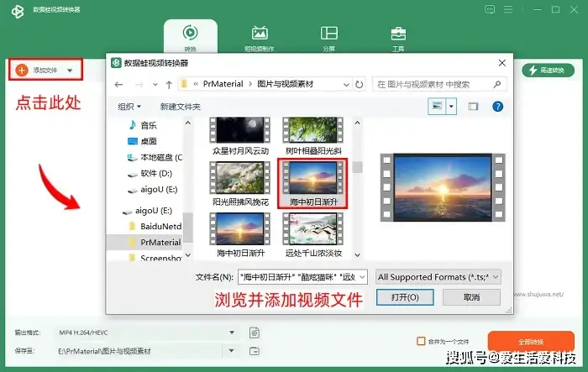Switch to the 分屏 split-screen tab
The image size is (588, 372).
point(329,34)
